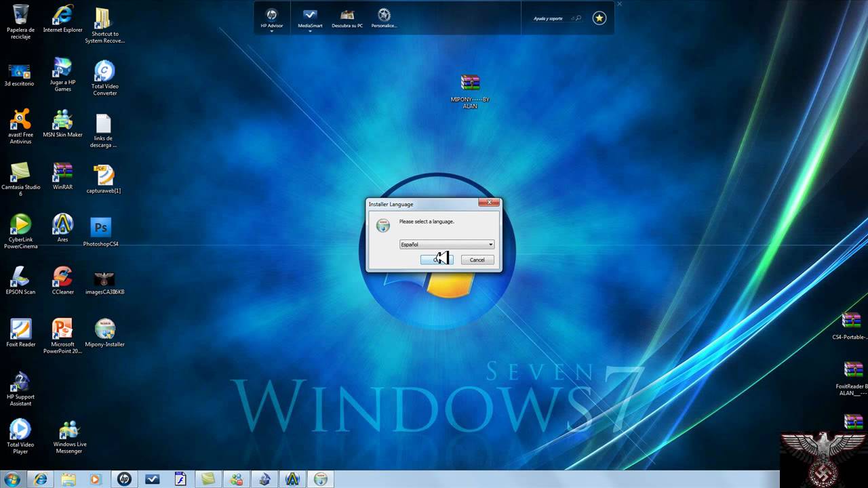
Task: Expand the MediaSmart arrow in HP dock
Action: point(310,31)
